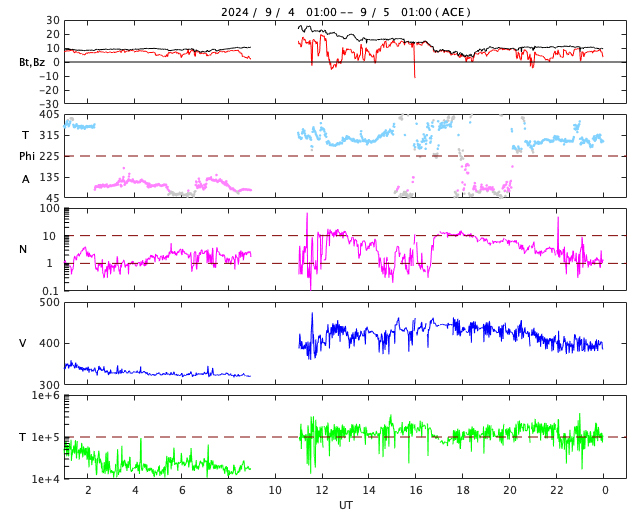Screen dimensions: 640x512
Task: Click the 0.1 tick on N panel
Action: tap(51, 291)
